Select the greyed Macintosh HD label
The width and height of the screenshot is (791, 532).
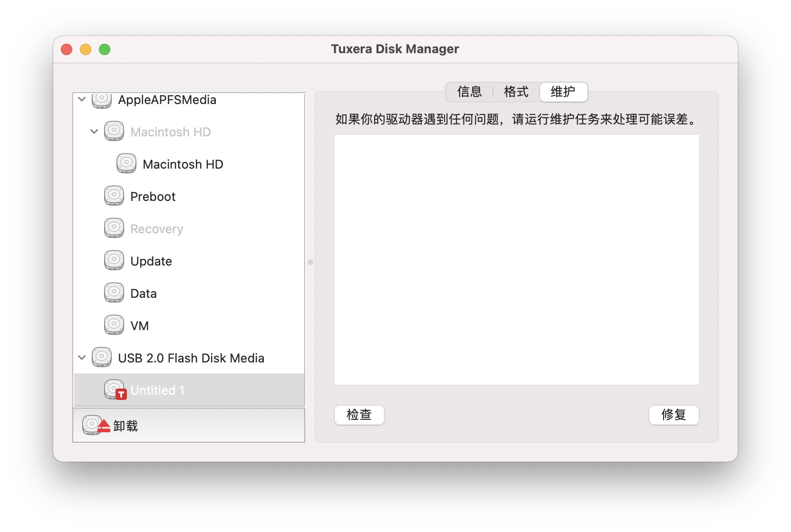tap(170, 132)
